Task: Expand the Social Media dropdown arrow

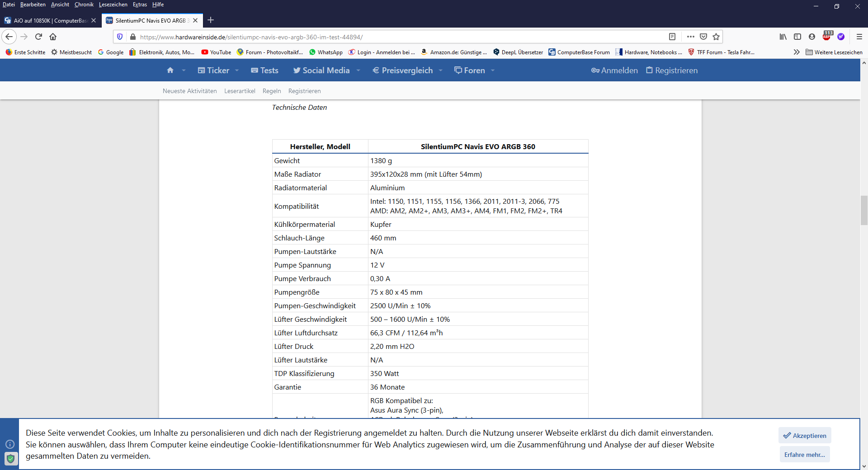Action: pos(359,70)
